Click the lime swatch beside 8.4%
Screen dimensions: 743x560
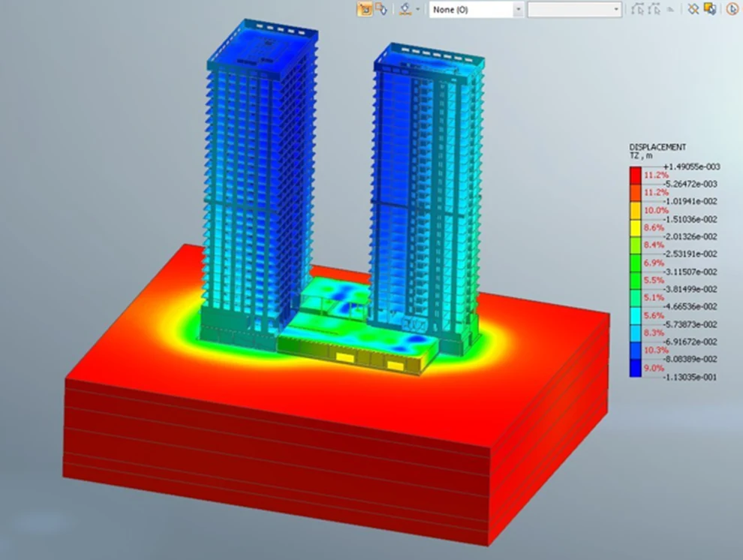click(636, 245)
